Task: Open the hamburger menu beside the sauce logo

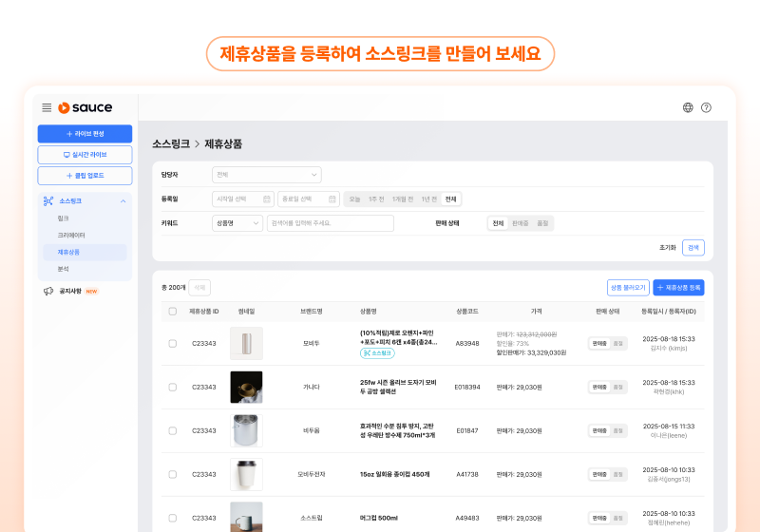Action: coord(47,107)
